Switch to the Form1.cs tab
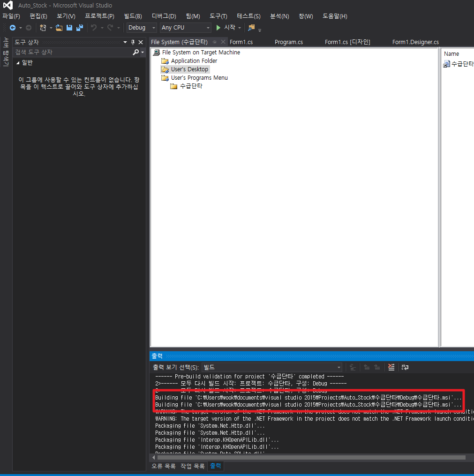The image size is (474, 476). pos(241,42)
